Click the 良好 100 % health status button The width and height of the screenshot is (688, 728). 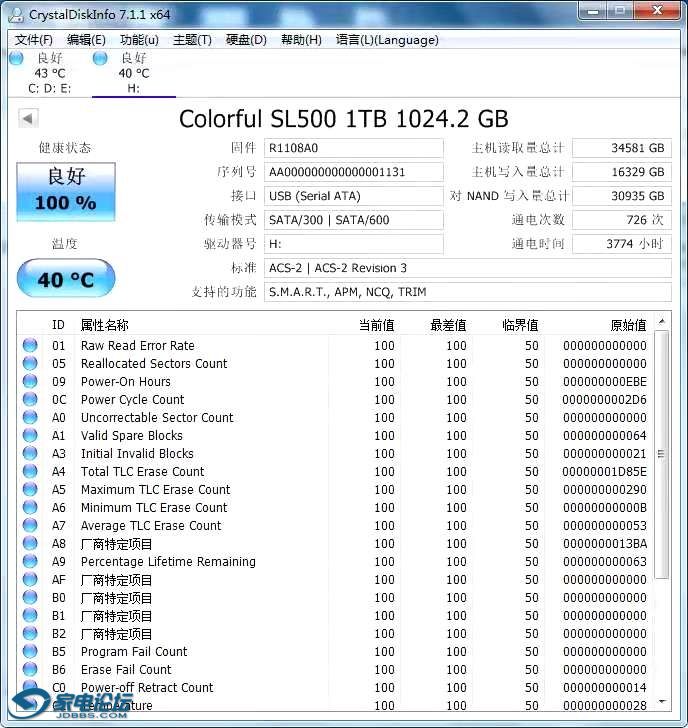click(66, 191)
